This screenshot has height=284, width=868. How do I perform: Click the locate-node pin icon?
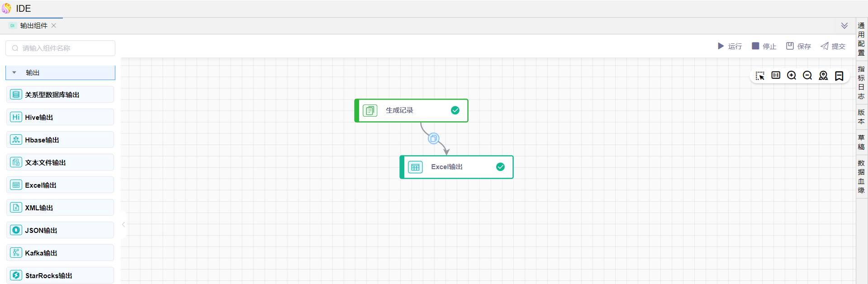(823, 76)
